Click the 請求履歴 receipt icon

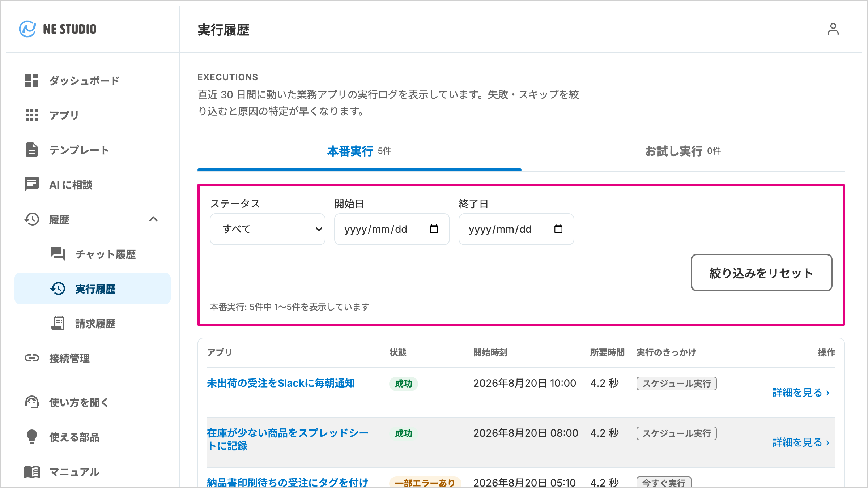(x=58, y=323)
